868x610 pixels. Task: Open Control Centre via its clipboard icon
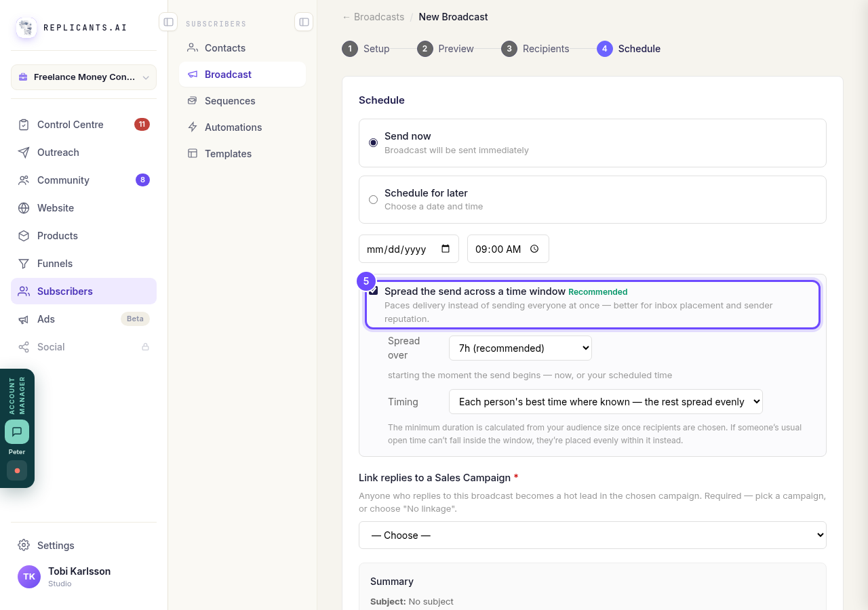tap(24, 125)
